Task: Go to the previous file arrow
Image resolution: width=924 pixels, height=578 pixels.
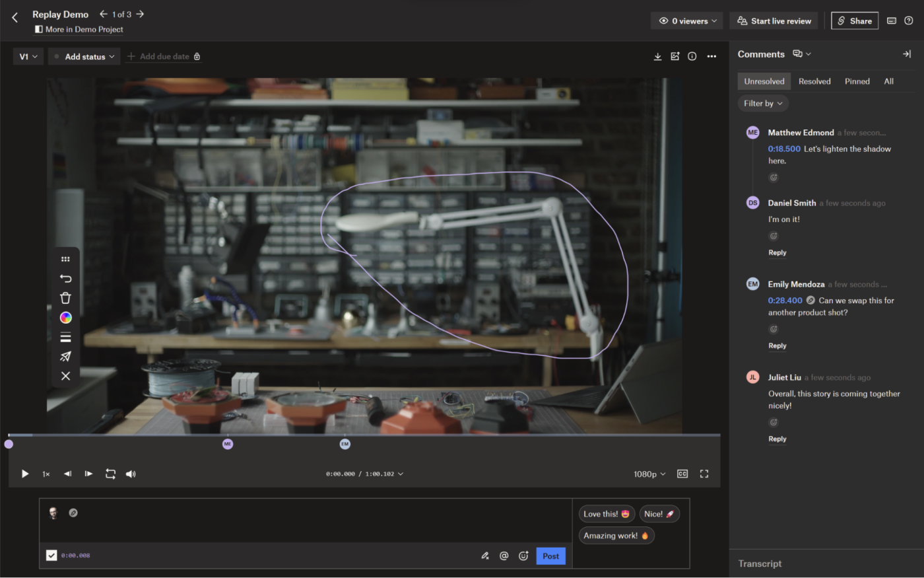Action: (x=104, y=14)
